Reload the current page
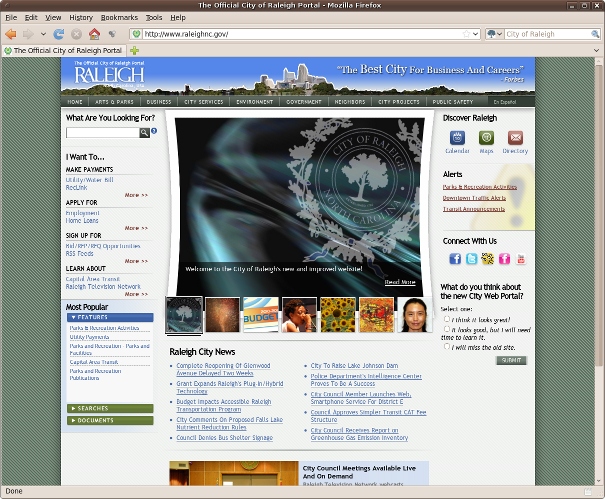This screenshot has width=605, height=499. coord(59,34)
